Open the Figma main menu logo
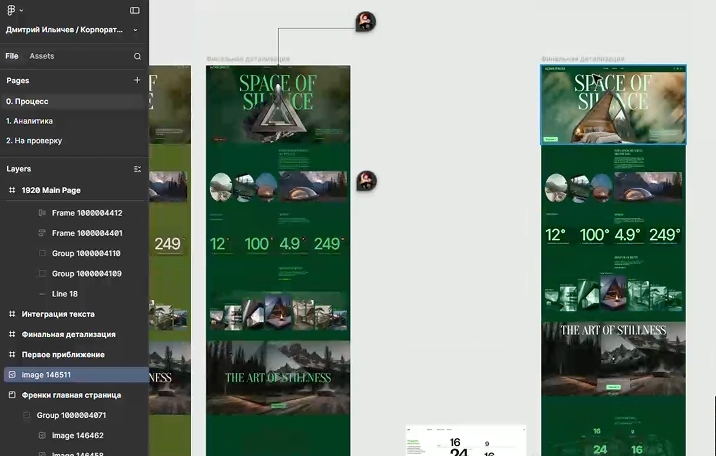 click(x=11, y=10)
